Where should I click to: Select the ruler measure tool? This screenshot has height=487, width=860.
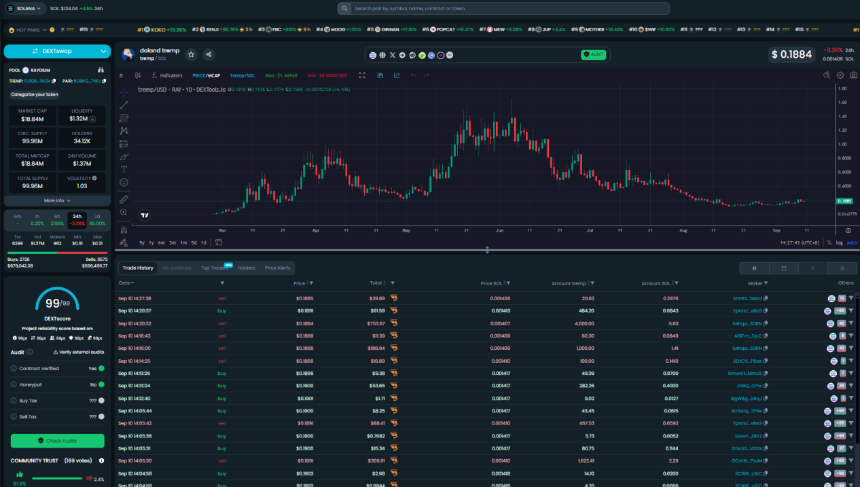coord(124,200)
